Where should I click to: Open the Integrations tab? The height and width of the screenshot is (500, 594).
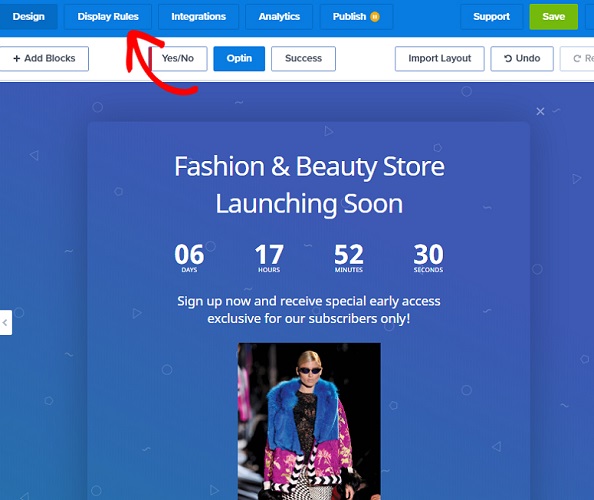pos(199,17)
